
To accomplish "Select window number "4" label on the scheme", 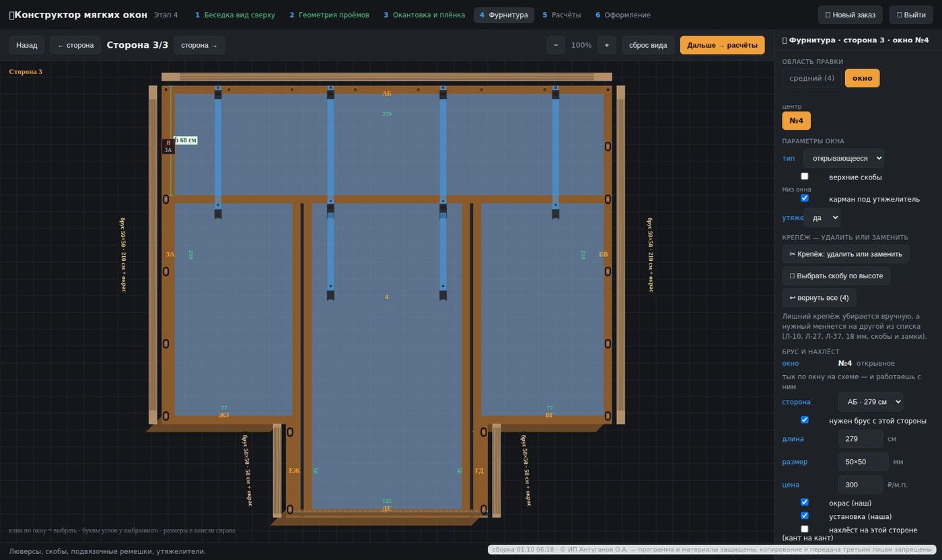I will coord(387,297).
